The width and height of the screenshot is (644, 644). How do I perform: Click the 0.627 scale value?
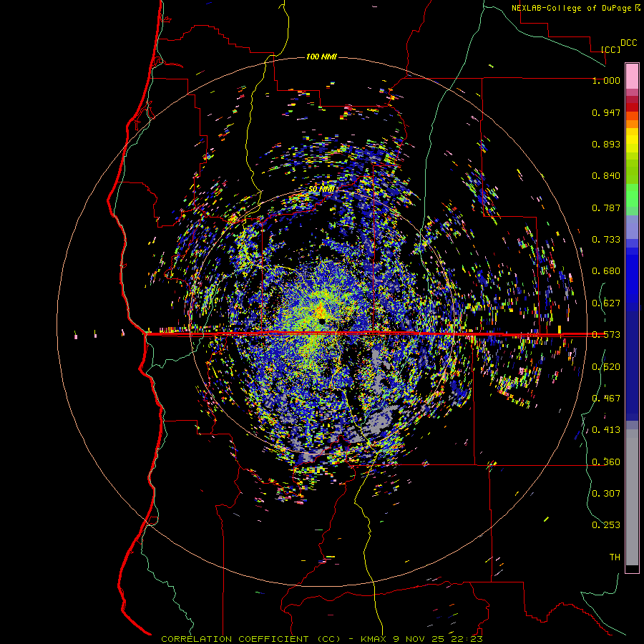coord(606,303)
